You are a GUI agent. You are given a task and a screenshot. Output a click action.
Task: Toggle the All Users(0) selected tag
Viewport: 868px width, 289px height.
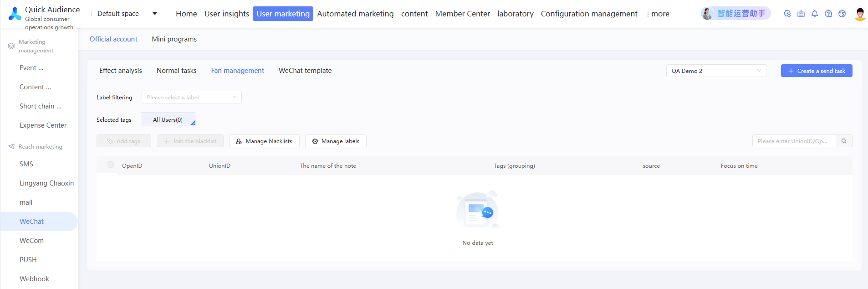(x=168, y=119)
